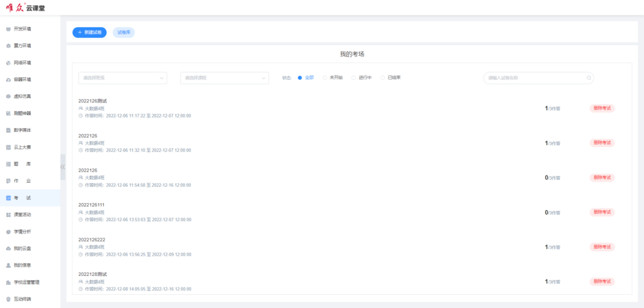Choose the 进行中 status filter
The image size is (644, 308).
point(354,78)
